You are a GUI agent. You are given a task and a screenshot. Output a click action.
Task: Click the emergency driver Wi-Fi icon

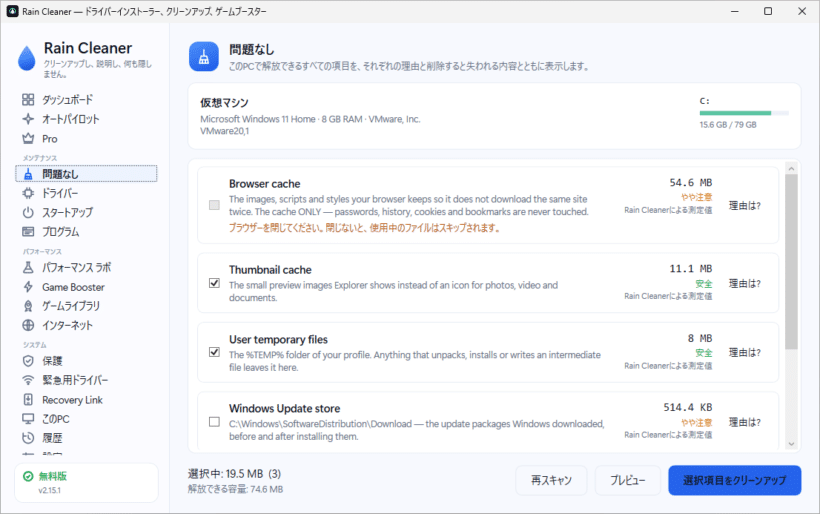[28, 380]
